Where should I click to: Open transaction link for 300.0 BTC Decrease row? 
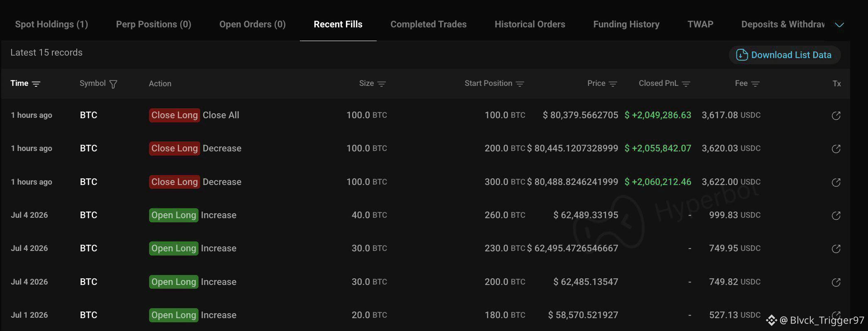pyautogui.click(x=836, y=182)
